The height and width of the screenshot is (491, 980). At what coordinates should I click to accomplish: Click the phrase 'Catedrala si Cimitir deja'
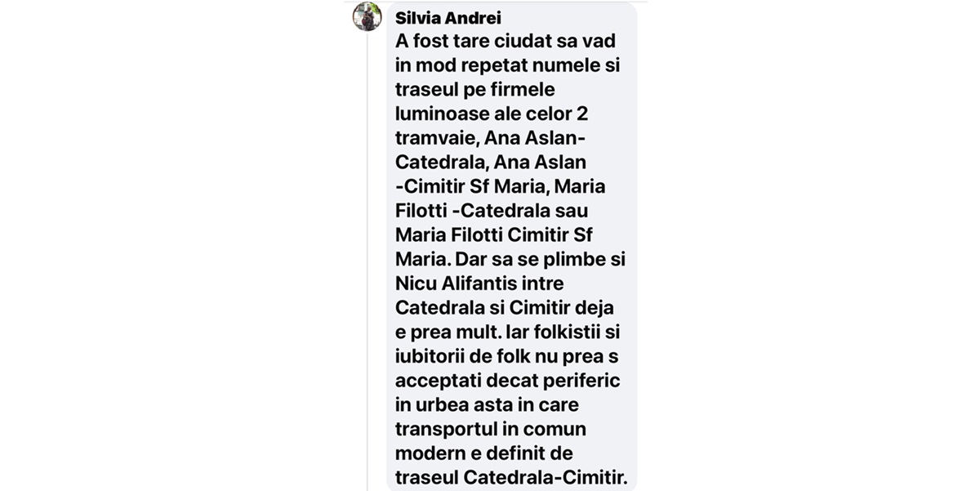pyautogui.click(x=504, y=307)
